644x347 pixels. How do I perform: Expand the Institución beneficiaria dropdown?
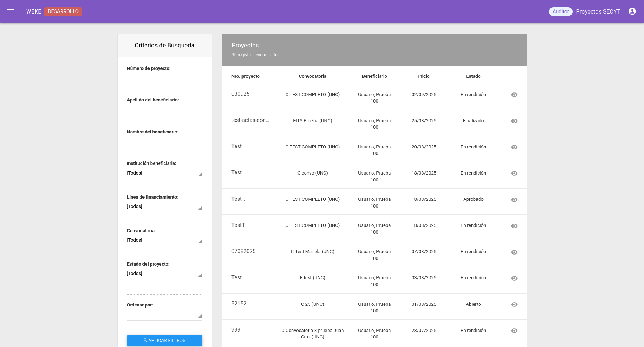[x=164, y=173]
